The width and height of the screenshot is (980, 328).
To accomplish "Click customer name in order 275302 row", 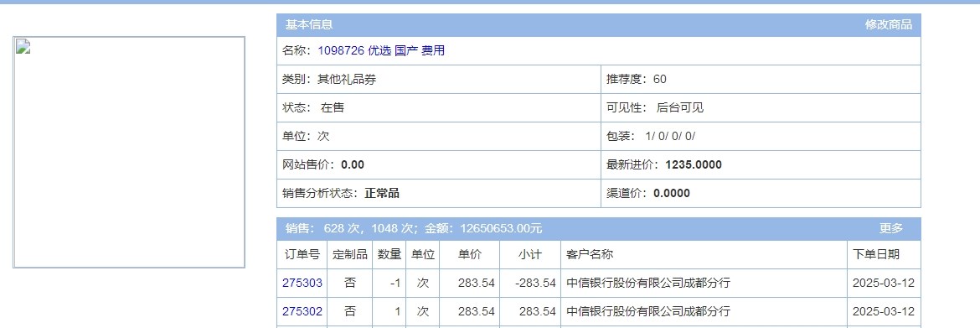I will (648, 311).
